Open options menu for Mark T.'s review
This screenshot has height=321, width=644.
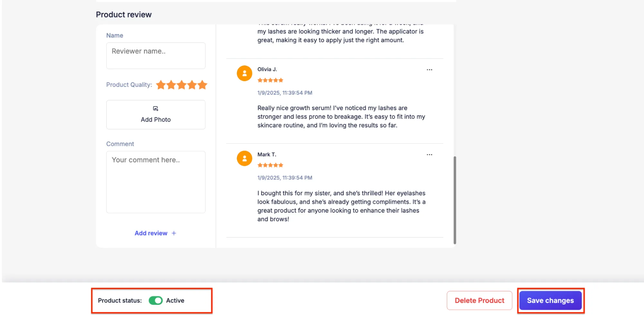point(429,155)
